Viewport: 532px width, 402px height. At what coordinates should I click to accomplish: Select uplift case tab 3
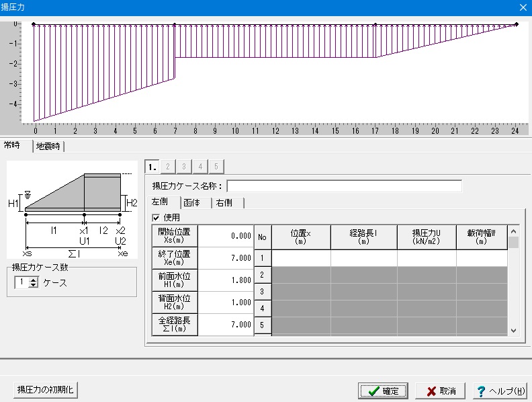click(184, 167)
